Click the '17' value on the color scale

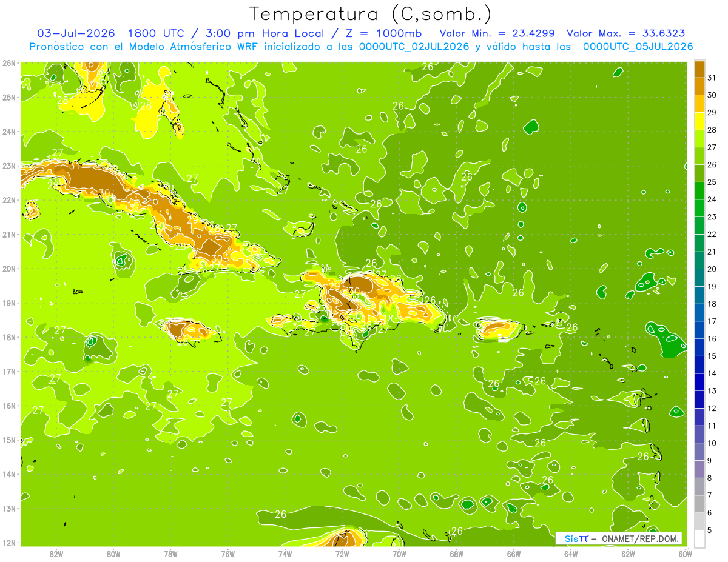[x=712, y=321]
